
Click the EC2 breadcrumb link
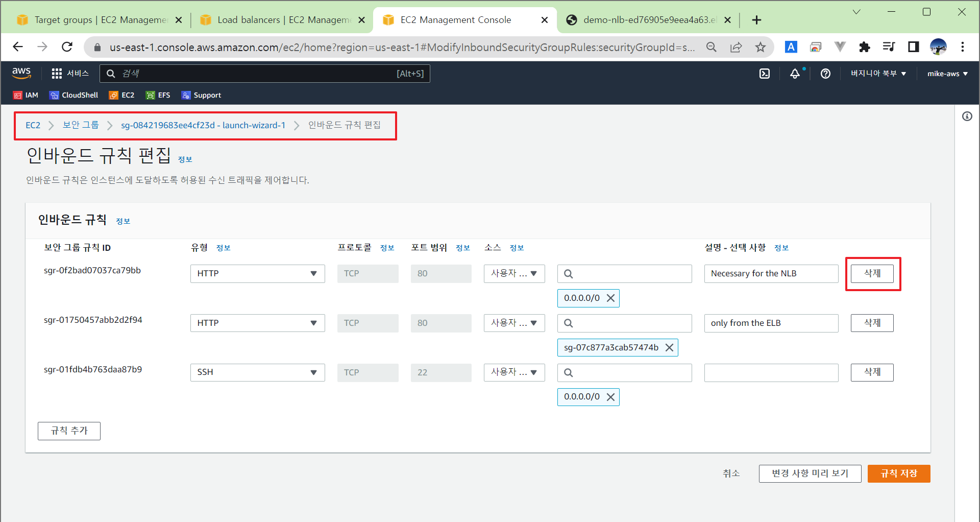point(33,125)
